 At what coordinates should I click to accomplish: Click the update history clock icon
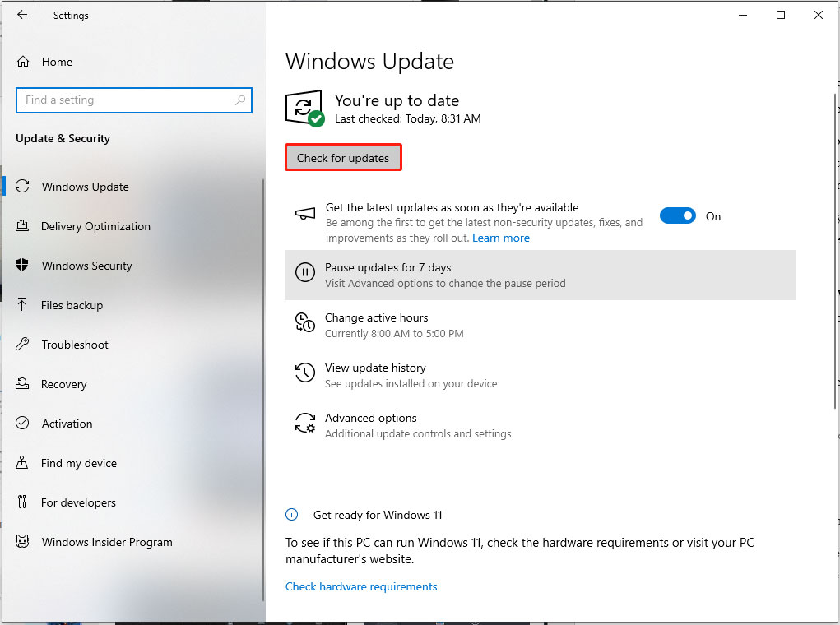[305, 373]
